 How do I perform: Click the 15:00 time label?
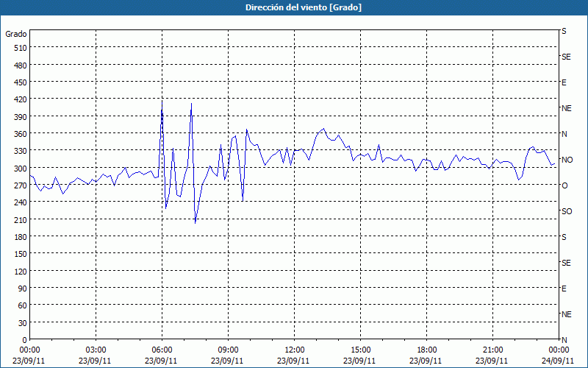coord(360,350)
